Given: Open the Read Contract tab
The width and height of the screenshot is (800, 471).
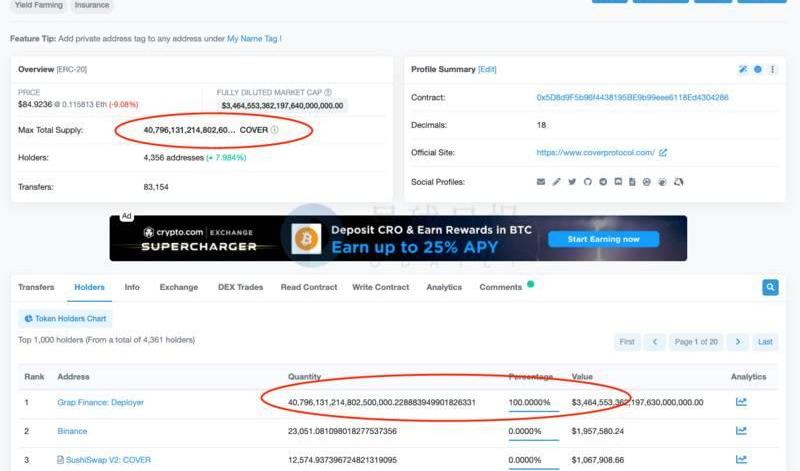Looking at the screenshot, I should 309,287.
